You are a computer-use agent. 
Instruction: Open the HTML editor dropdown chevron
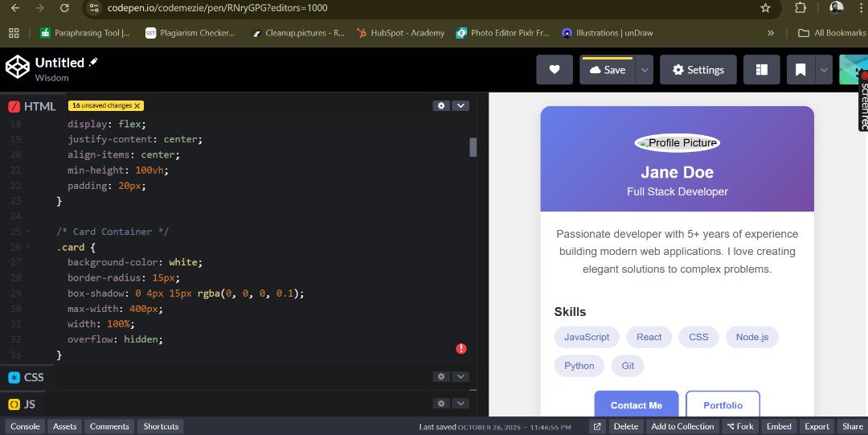461,105
